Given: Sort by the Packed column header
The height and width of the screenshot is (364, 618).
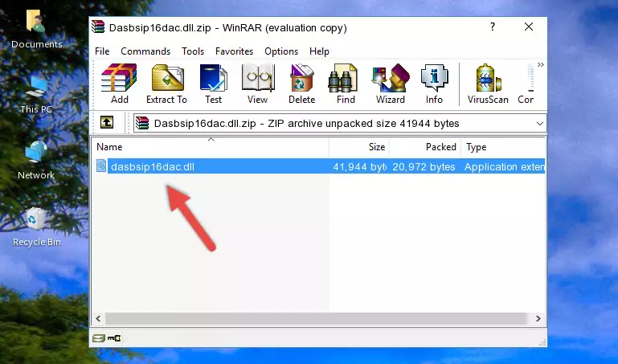Looking at the screenshot, I should coord(425,147).
